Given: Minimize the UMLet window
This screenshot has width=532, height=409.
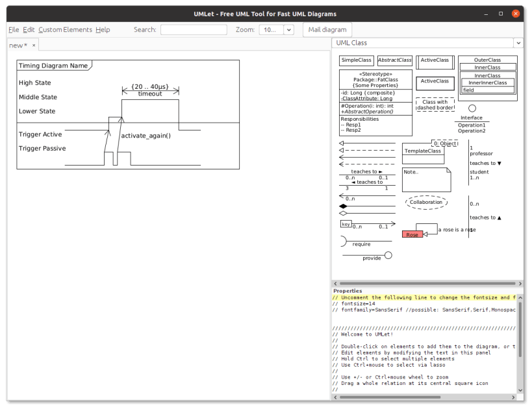Looking at the screenshot, I should [486, 14].
